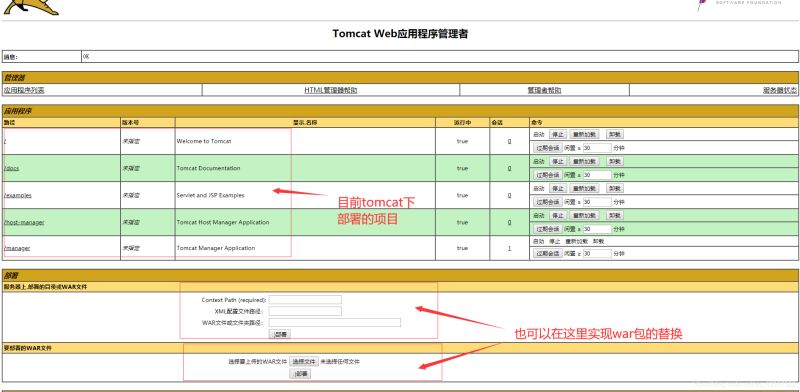The height and width of the screenshot is (392, 800).
Task: Expire sessions (过期会话) for /manager
Action: click(x=547, y=253)
